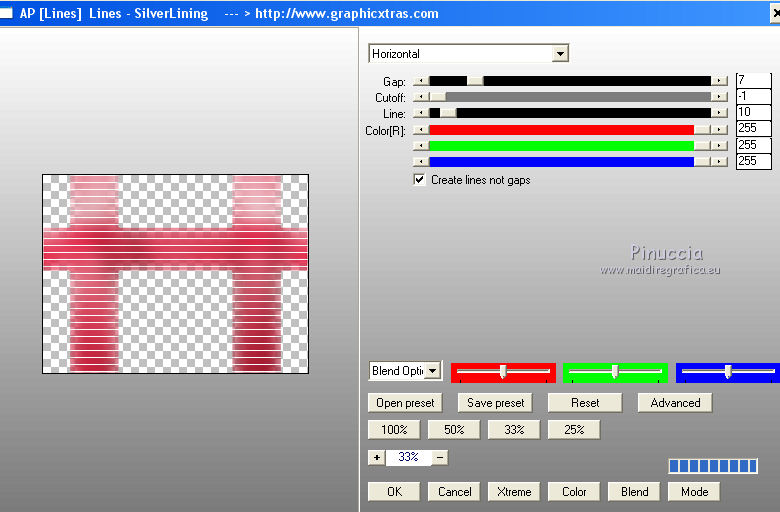Click the red Color[R] slider thumb
This screenshot has height=512, width=780.
(702, 130)
